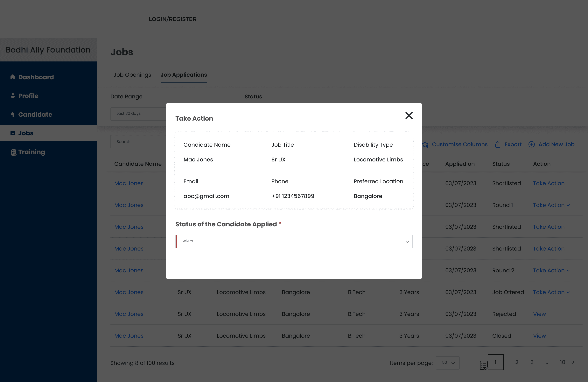Expand Take Action for the Round 1 row
This screenshot has height=382, width=588.
click(x=551, y=205)
